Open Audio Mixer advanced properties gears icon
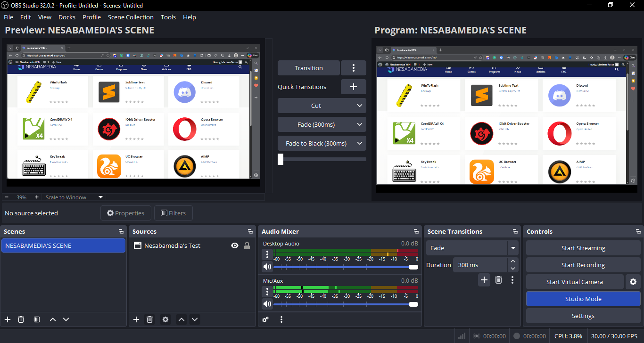644x343 pixels. (x=266, y=319)
